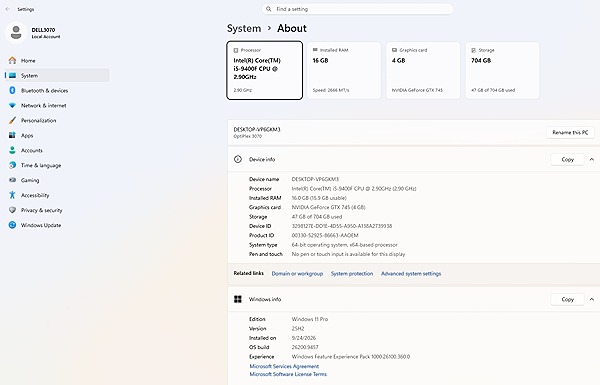Screen dimensions: 600x385
Task: Click the OS build value 26200.9457
Action: click(305, 347)
